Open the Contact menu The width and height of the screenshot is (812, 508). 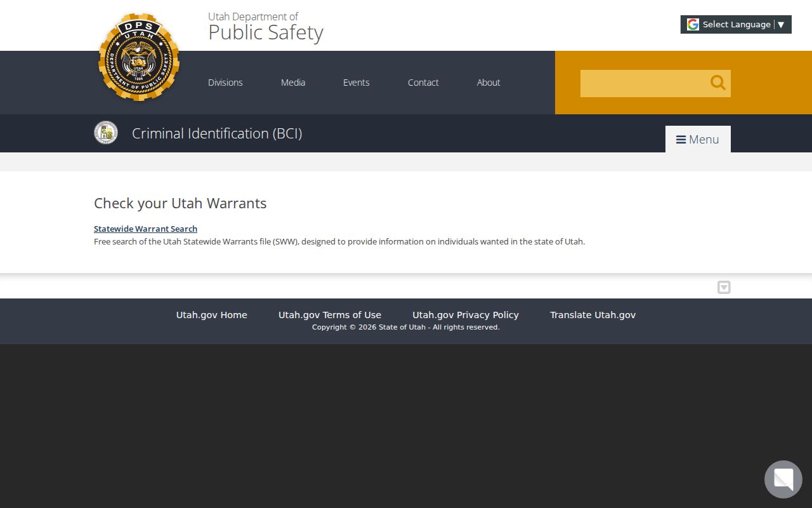pyautogui.click(x=423, y=83)
